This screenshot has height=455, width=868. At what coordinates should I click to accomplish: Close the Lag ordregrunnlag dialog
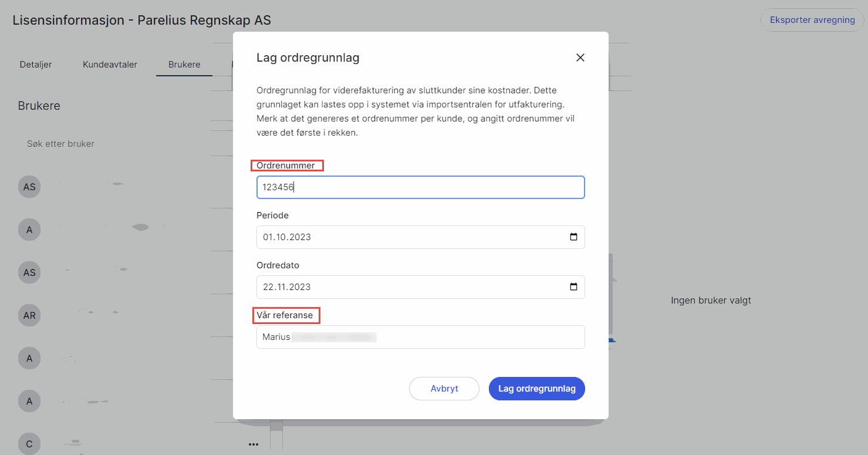580,58
